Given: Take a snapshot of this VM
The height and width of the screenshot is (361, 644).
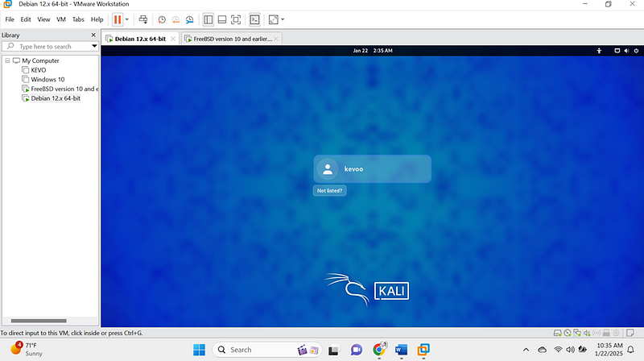Looking at the screenshot, I should [162, 19].
